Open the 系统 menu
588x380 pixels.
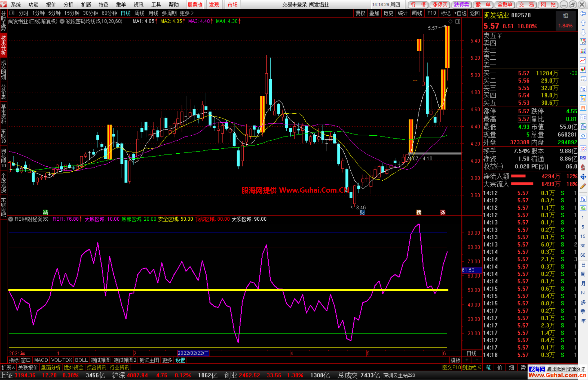point(16,5)
